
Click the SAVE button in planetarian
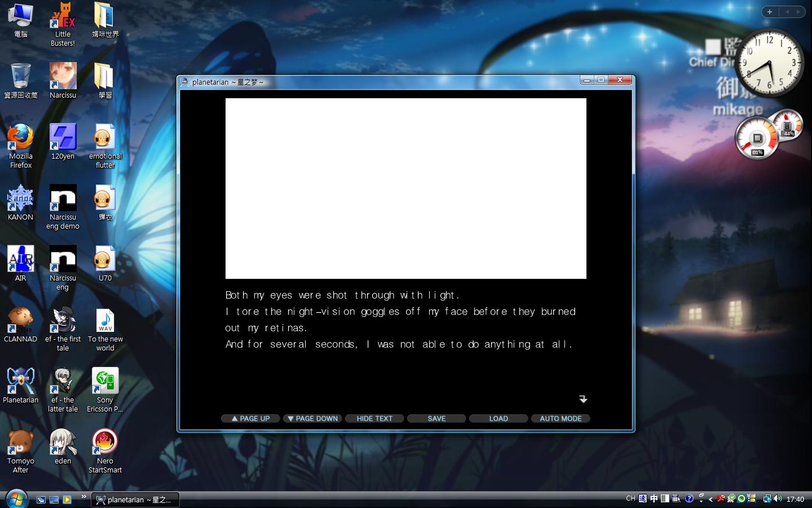point(436,418)
